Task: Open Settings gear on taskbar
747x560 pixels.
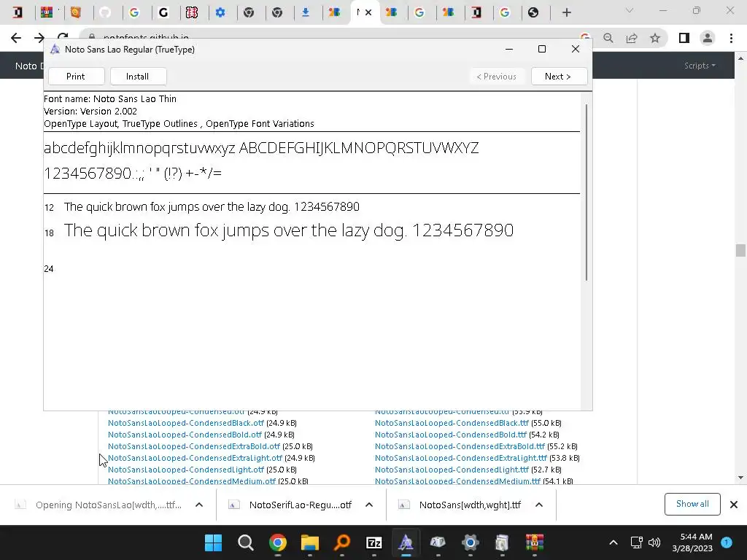Action: (470, 542)
